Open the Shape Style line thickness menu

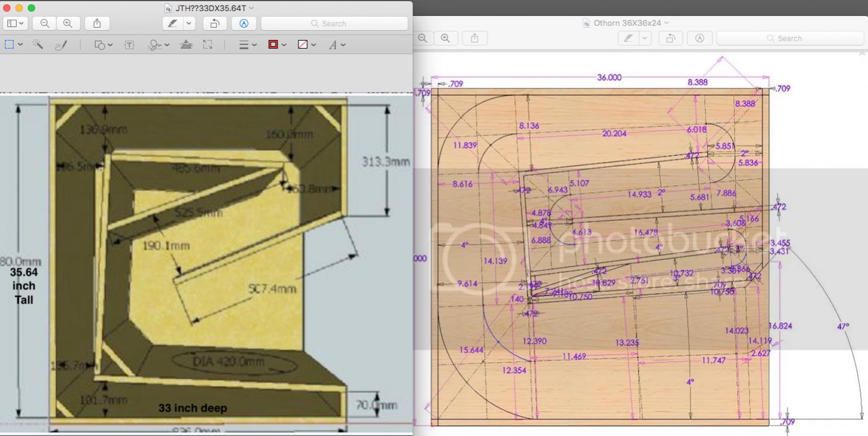pyautogui.click(x=247, y=44)
